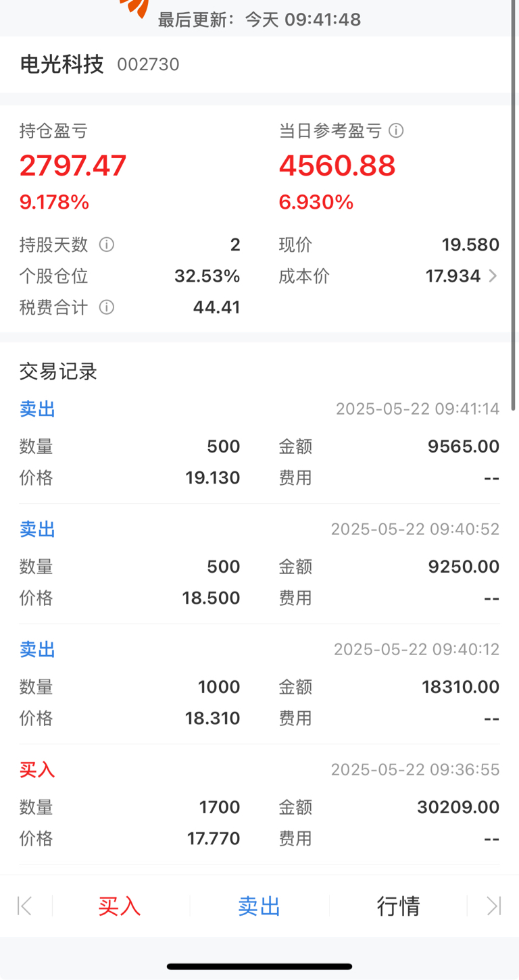Tap info icon next to 持股天数
The image size is (519, 980).
click(x=107, y=244)
